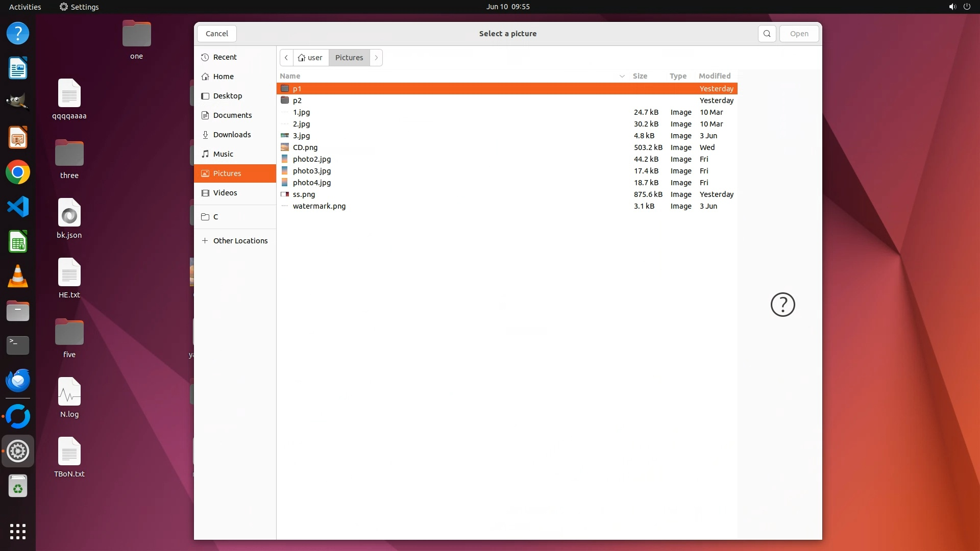The width and height of the screenshot is (980, 551).
Task: Click the sort arrow in Name column
Action: point(622,76)
